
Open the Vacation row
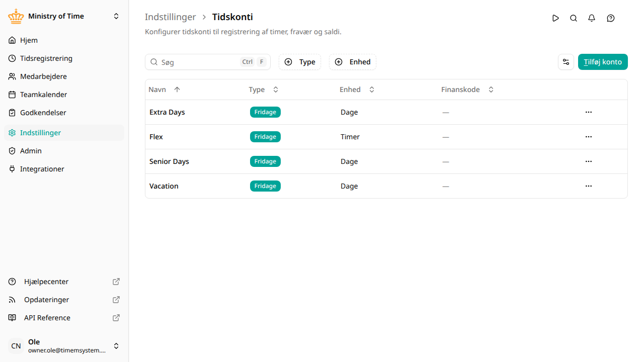pyautogui.click(x=386, y=186)
